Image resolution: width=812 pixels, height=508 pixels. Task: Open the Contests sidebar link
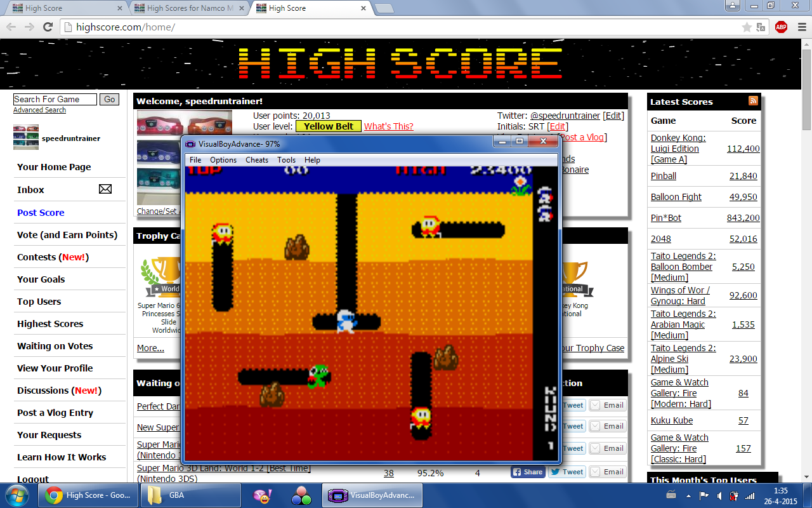pos(53,257)
